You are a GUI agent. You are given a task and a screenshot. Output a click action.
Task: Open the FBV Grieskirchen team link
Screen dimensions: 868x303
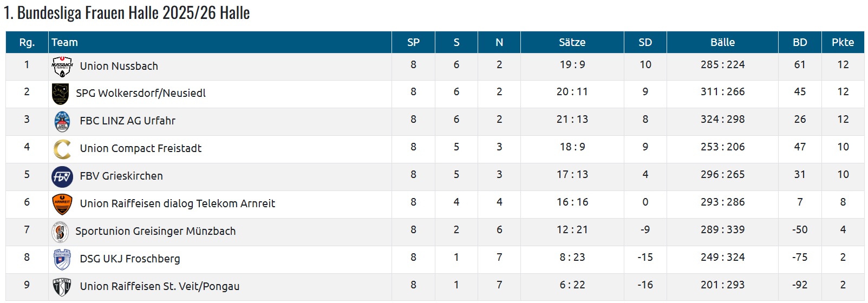point(121,176)
